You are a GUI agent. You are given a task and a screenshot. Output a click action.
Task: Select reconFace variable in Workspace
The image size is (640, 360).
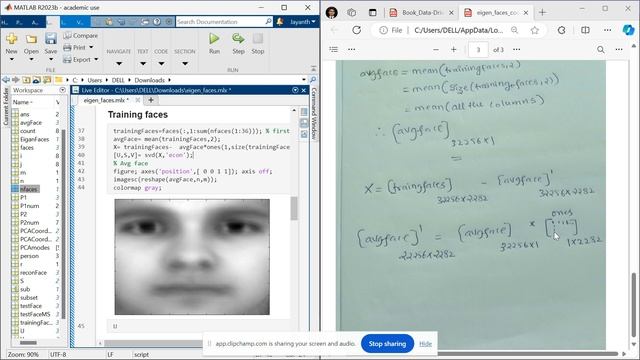click(x=33, y=273)
